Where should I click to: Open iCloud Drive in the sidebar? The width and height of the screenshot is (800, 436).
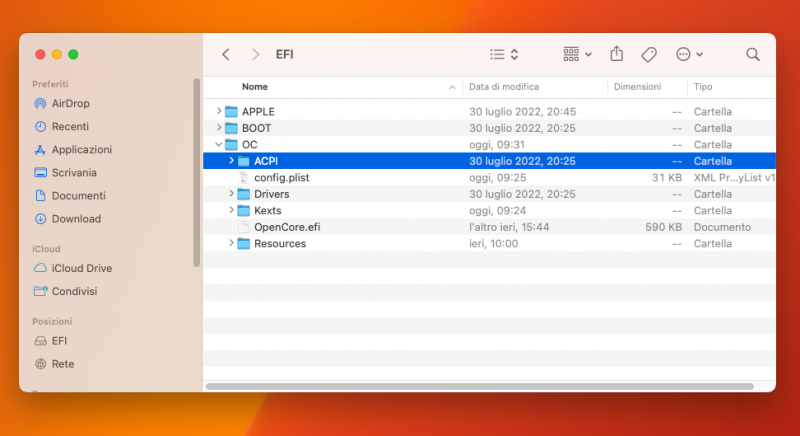[x=72, y=268]
